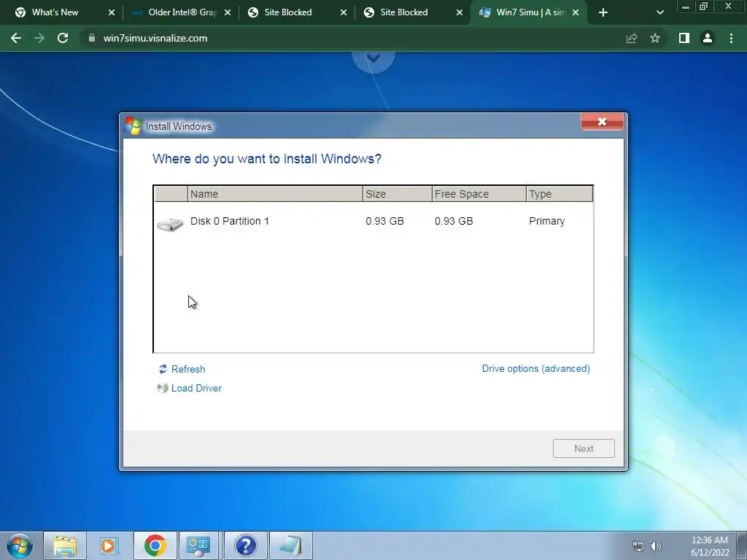Viewport: 747px width, 560px height.
Task: Switch to the first Site Blocked tab
Action: pyautogui.click(x=287, y=12)
